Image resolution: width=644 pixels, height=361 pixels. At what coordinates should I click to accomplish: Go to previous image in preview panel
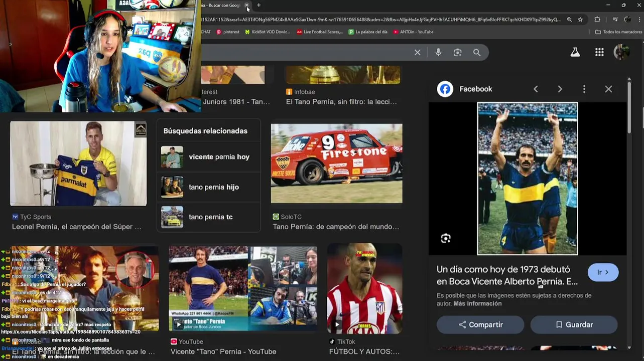coord(536,89)
